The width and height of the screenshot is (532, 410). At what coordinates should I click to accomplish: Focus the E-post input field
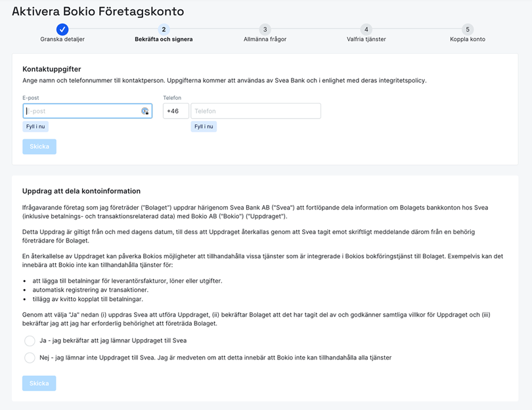tap(79, 111)
